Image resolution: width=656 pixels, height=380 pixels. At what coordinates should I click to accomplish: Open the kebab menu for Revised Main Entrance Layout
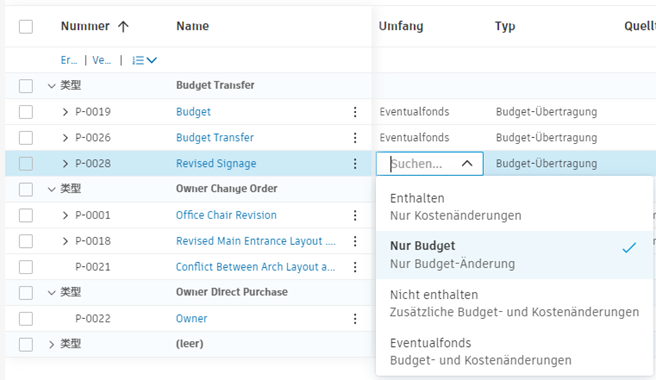[x=355, y=241]
